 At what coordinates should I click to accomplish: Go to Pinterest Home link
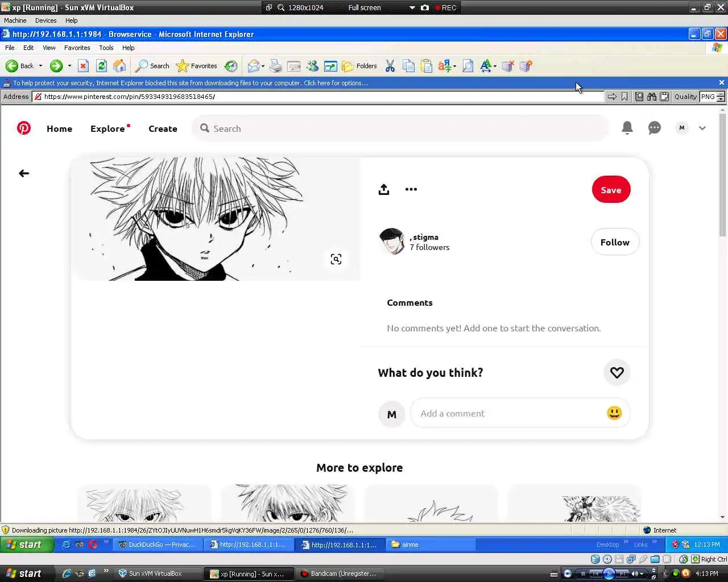coord(59,128)
